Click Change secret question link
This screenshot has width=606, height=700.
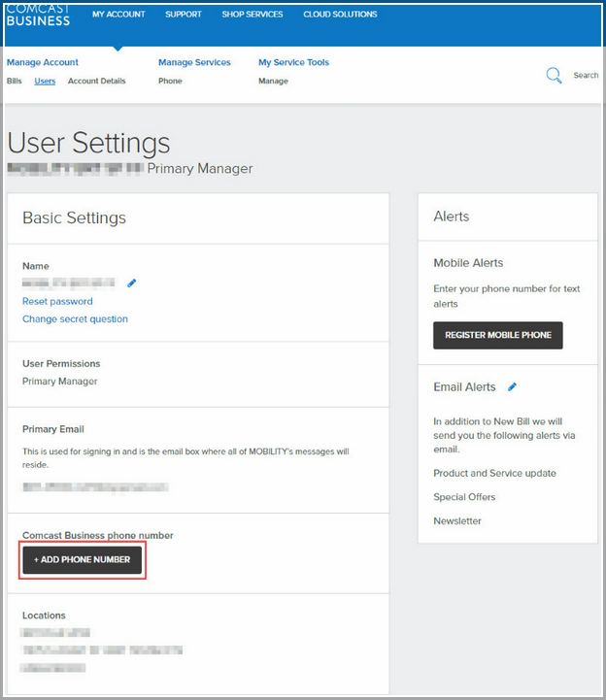click(75, 319)
